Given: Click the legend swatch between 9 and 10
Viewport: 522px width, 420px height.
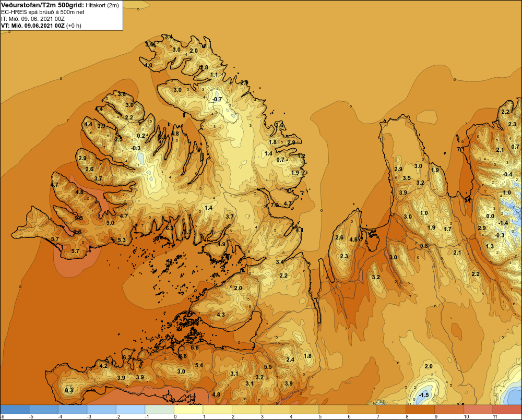Looking at the screenshot, I should click(449, 410).
